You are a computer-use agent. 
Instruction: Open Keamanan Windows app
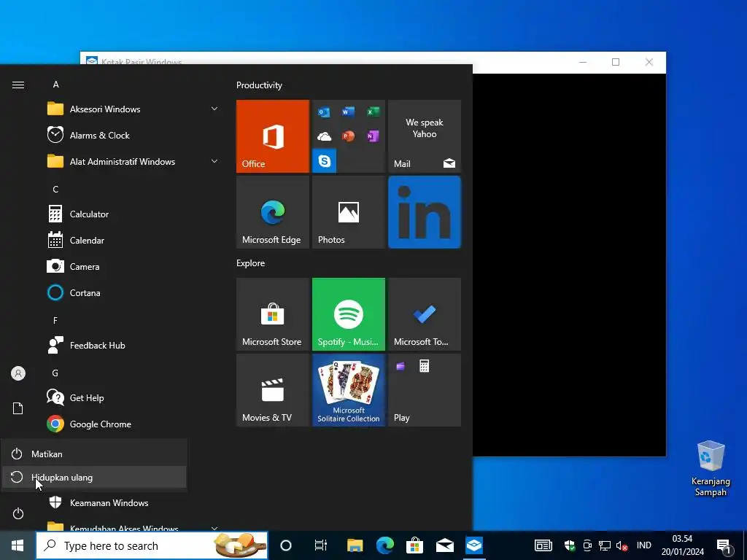(133, 503)
